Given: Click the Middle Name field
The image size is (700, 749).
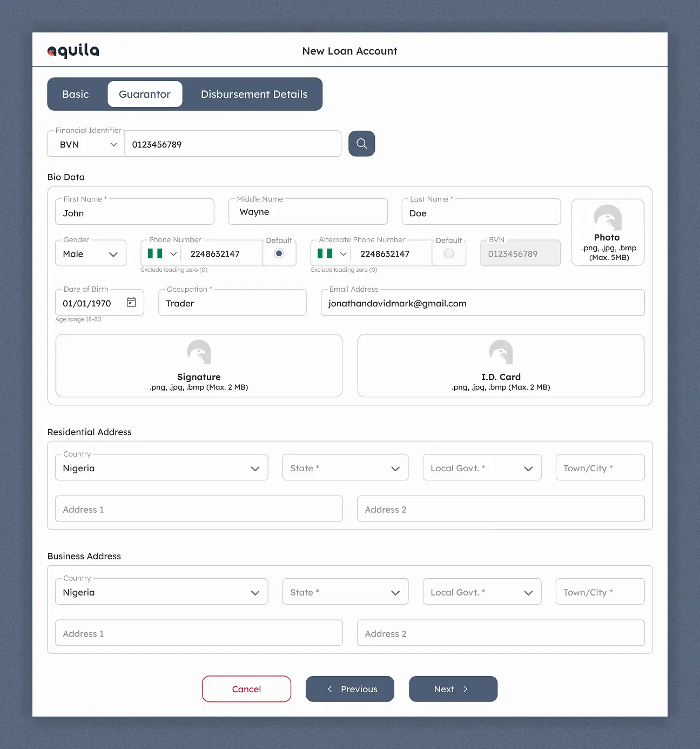Looking at the screenshot, I should (x=308, y=212).
